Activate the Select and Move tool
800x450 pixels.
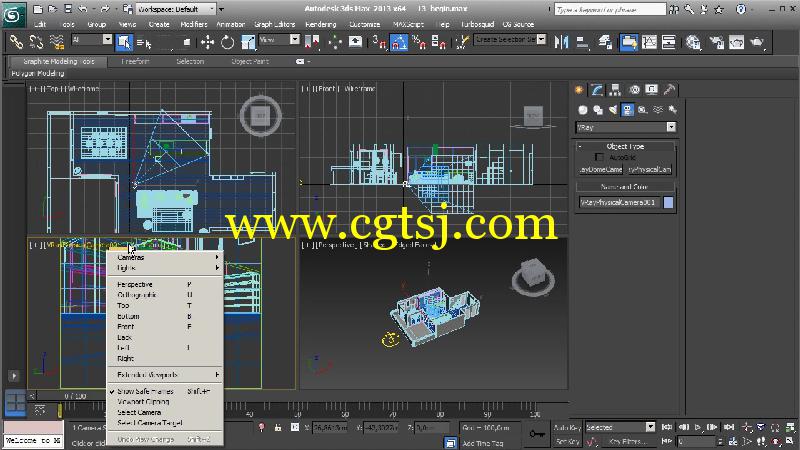pos(207,42)
